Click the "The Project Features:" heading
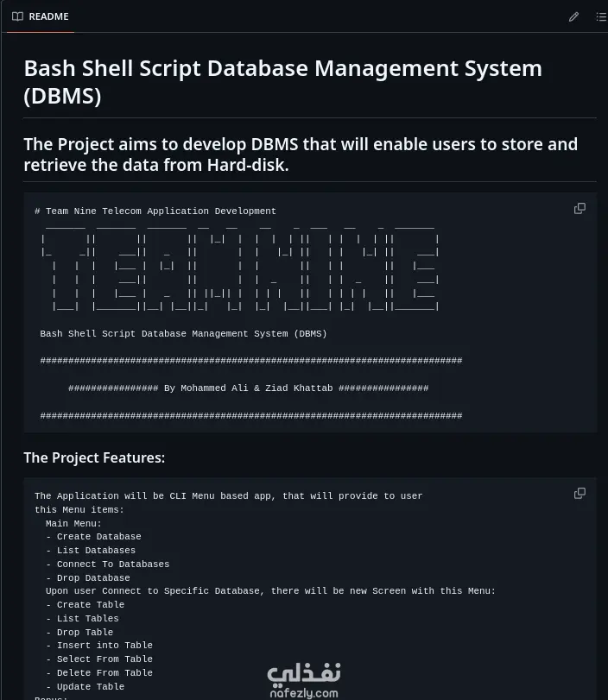608x700 pixels. click(94, 457)
